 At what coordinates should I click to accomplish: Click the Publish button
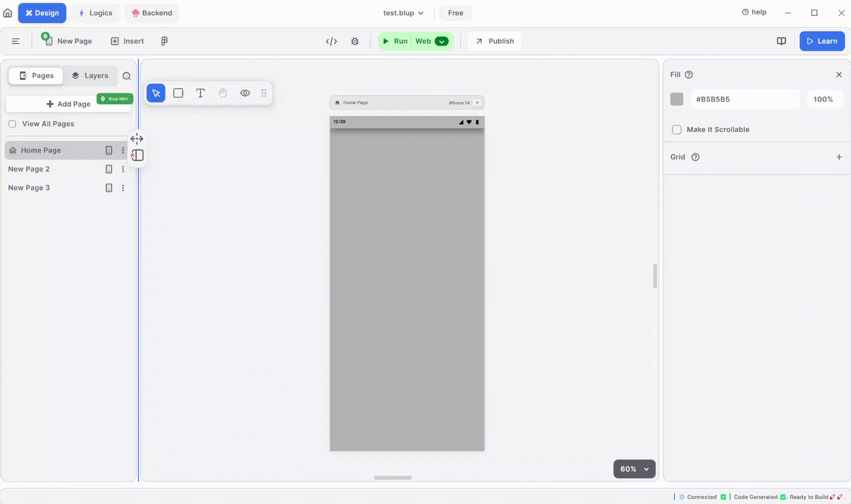point(495,41)
